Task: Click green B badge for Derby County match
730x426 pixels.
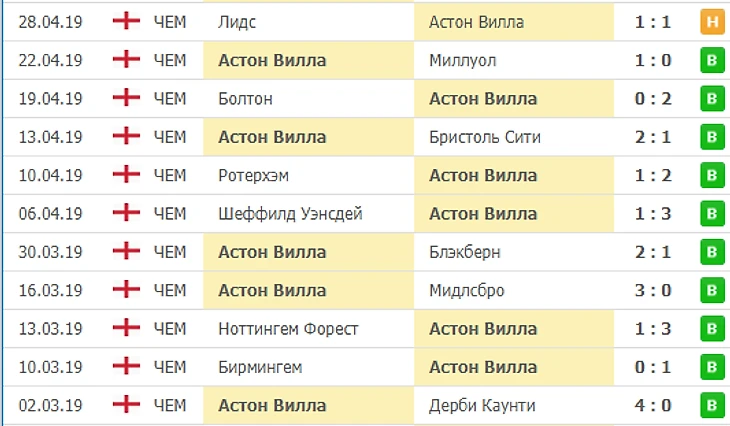Action: (x=711, y=406)
